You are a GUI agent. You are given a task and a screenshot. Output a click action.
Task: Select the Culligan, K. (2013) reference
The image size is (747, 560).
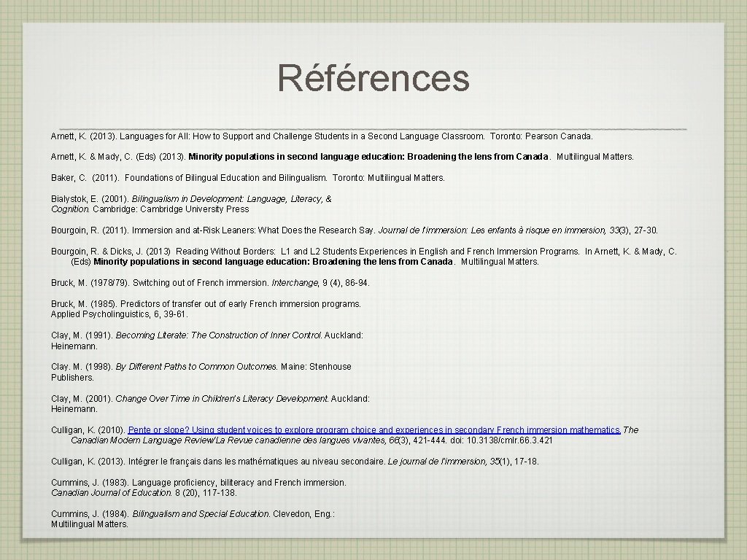pyautogui.click(x=295, y=462)
